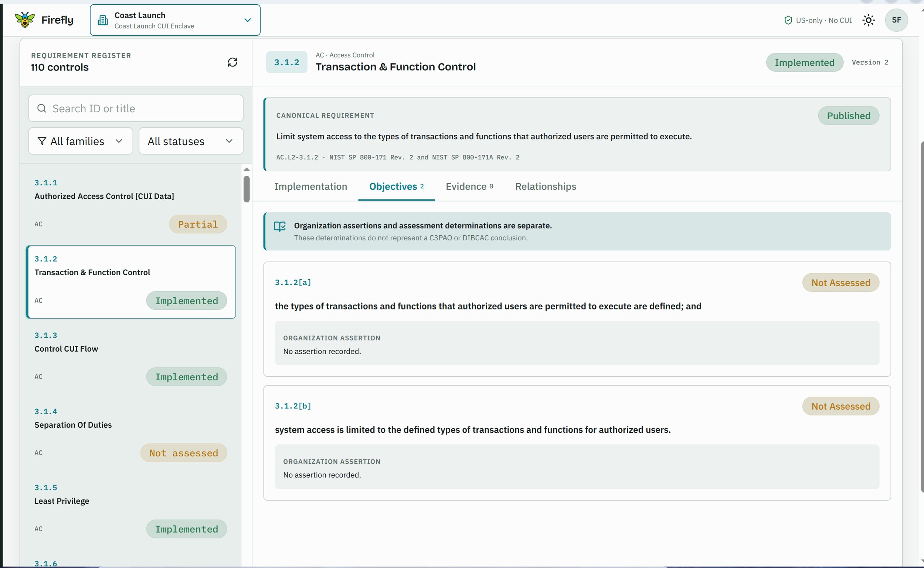Click the 110 controls heading
Screen dimensions: 924x568
(60, 67)
